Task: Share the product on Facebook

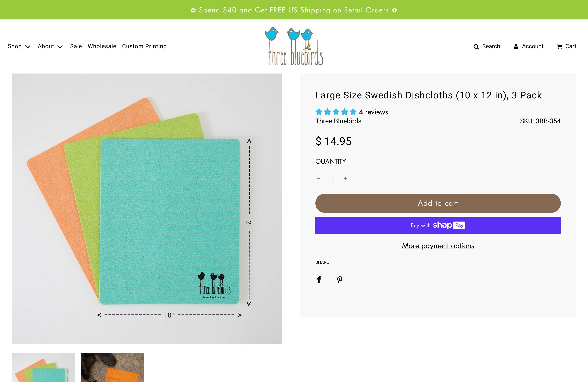Action: tap(319, 279)
